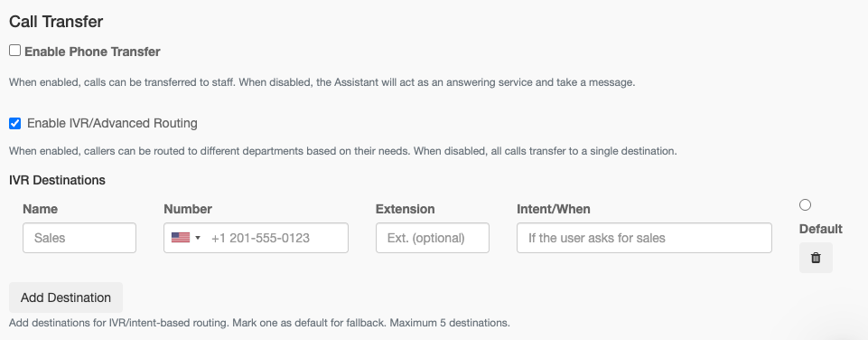This screenshot has height=340, width=868.
Task: Delete the destination with the trash icon
Action: point(816,258)
